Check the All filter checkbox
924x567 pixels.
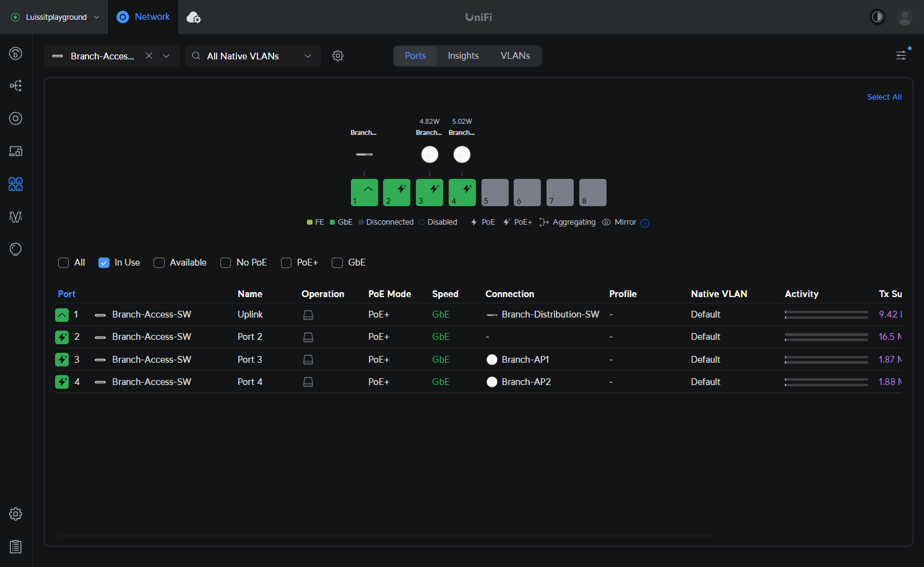click(63, 262)
